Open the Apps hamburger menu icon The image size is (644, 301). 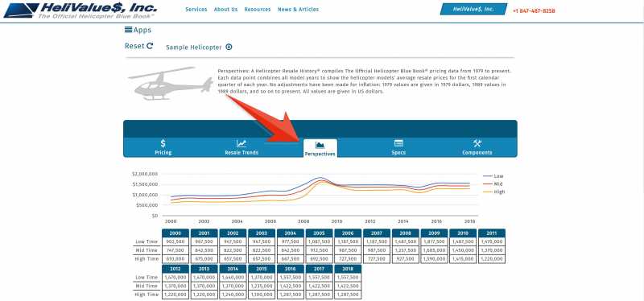click(x=128, y=30)
